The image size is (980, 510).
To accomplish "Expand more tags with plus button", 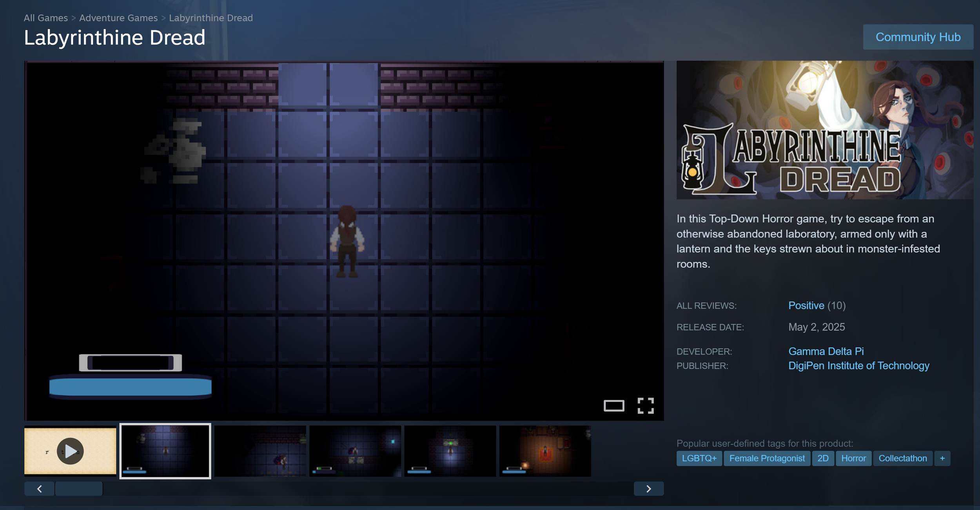I will pos(942,458).
